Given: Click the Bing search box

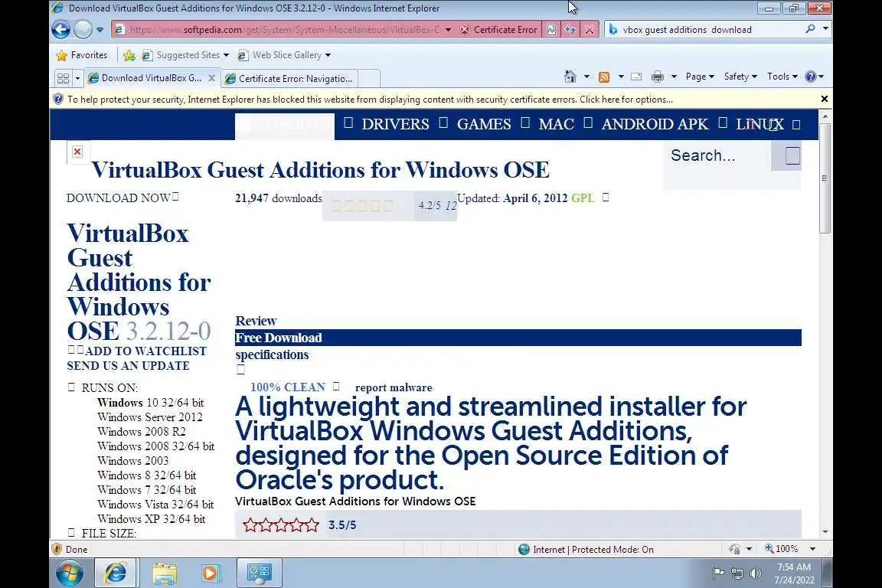Looking at the screenshot, I should (x=710, y=30).
